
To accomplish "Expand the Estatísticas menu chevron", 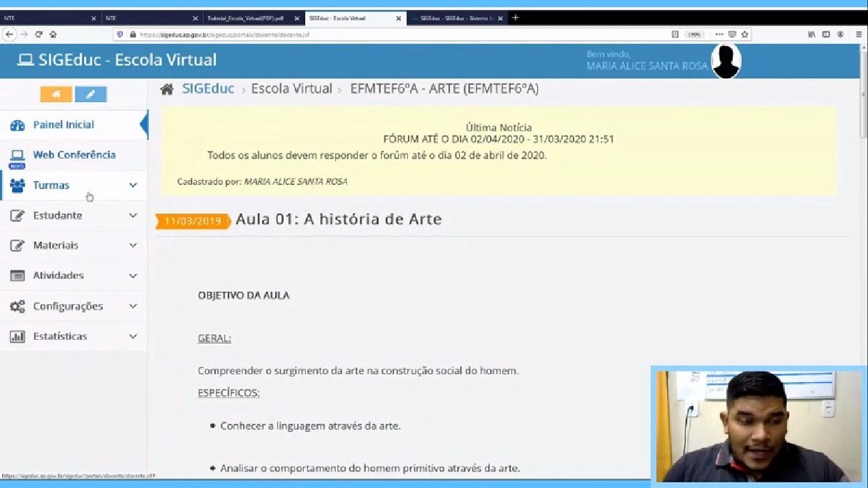I will pos(133,336).
